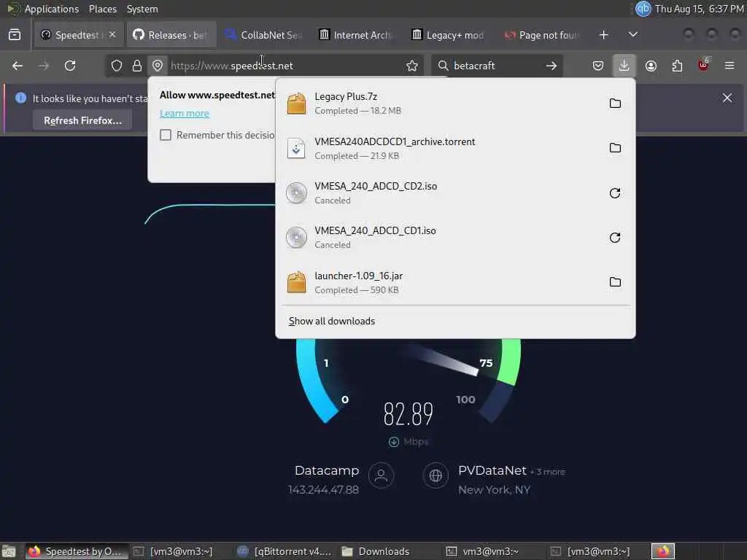Image resolution: width=747 pixels, height=560 pixels.
Task: Click the globe server icon beside PVDataNet
Action: [436, 475]
